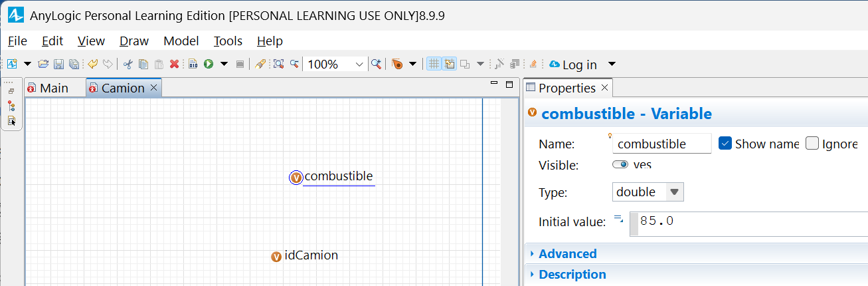The width and height of the screenshot is (868, 286).
Task: Close the Camion editor tab
Action: tap(154, 88)
